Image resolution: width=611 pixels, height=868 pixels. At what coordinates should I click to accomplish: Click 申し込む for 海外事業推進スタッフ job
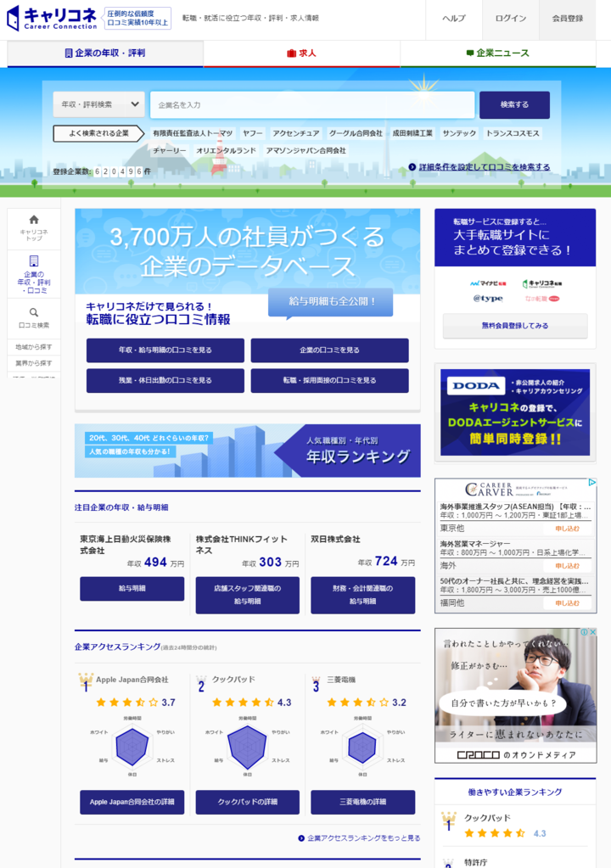[567, 529]
